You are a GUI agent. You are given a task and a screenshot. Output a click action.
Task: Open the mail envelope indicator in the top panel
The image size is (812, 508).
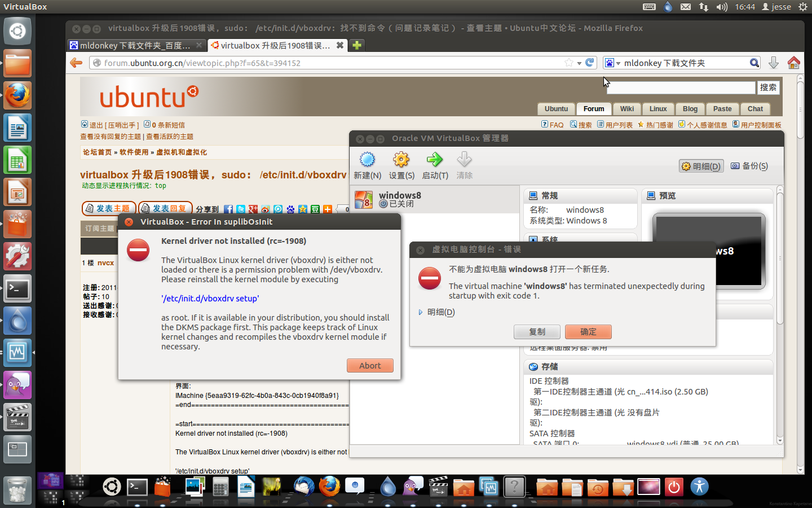pos(686,7)
